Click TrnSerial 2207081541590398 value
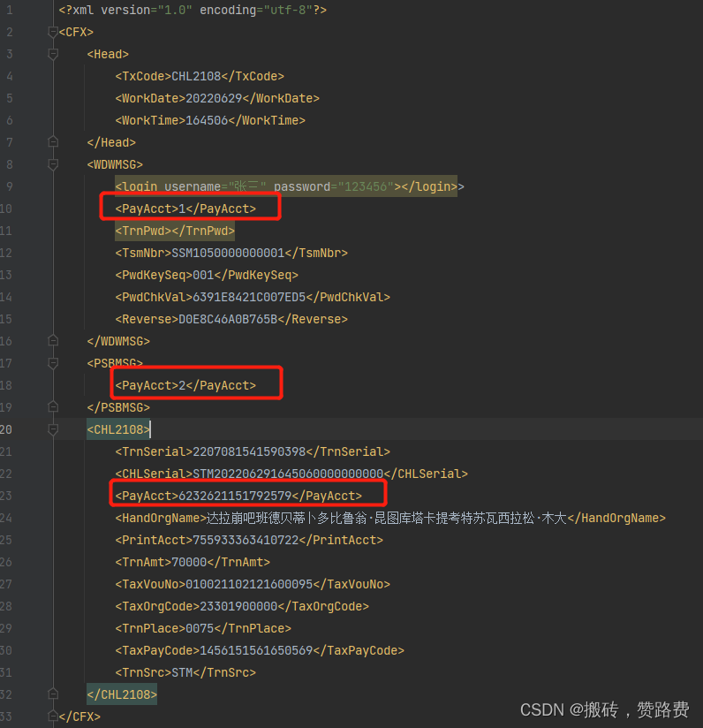 pos(249,451)
